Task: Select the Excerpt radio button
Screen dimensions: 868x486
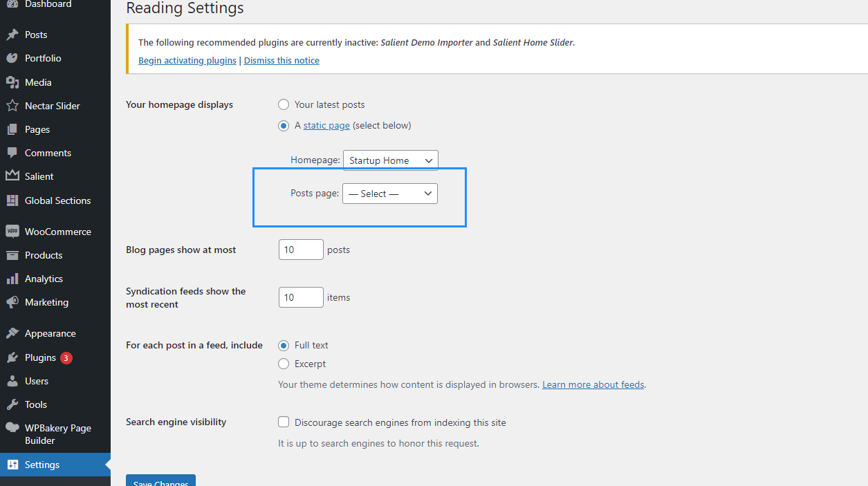Action: tap(284, 364)
